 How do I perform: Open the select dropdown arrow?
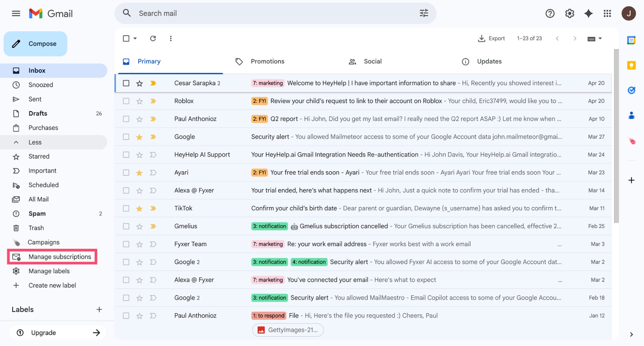135,38
